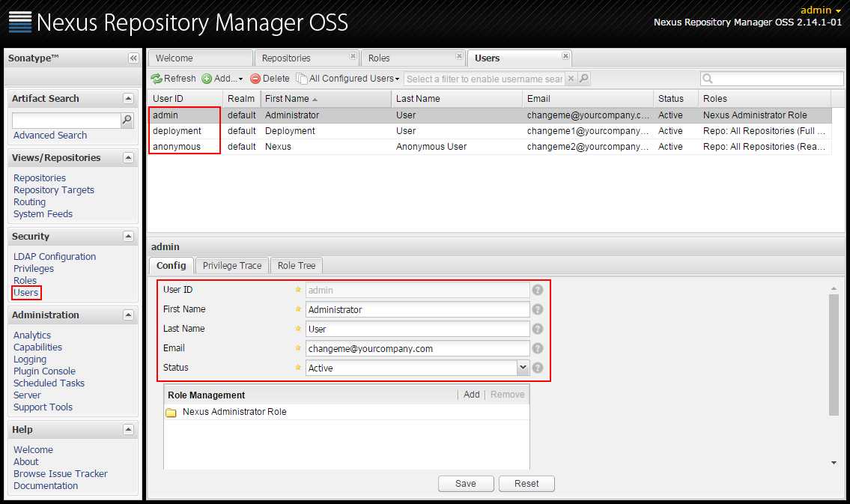Open the Privileges link
The width and height of the screenshot is (850, 504).
(x=34, y=269)
